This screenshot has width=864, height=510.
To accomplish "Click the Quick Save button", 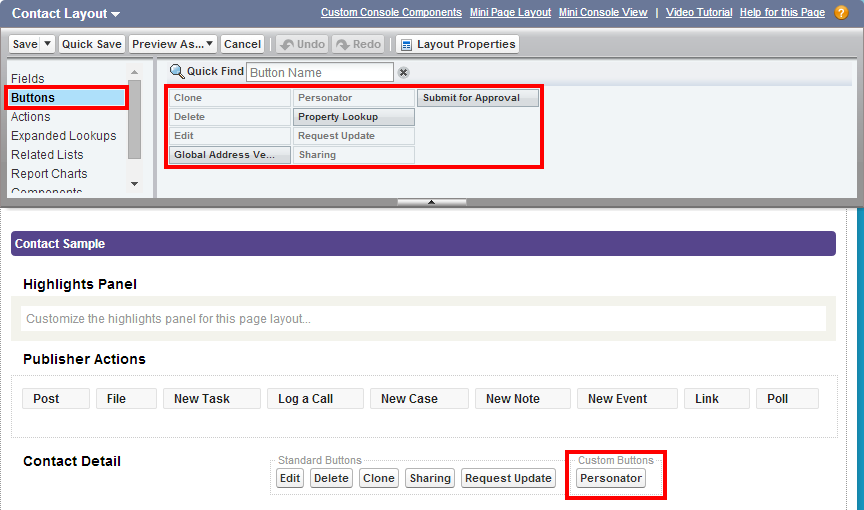I will (x=91, y=44).
